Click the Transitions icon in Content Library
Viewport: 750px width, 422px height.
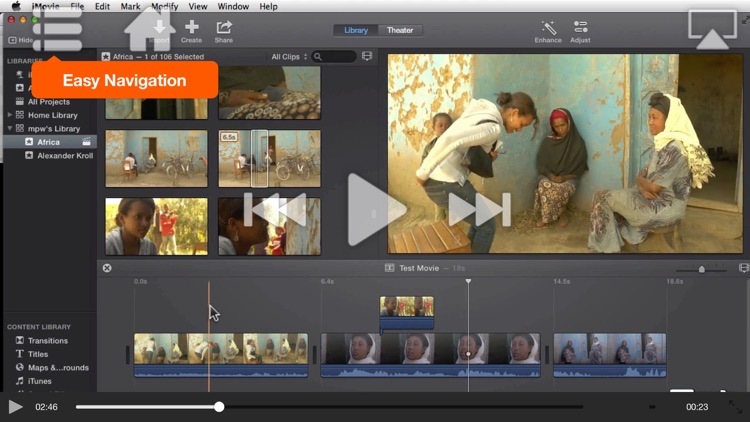20,341
